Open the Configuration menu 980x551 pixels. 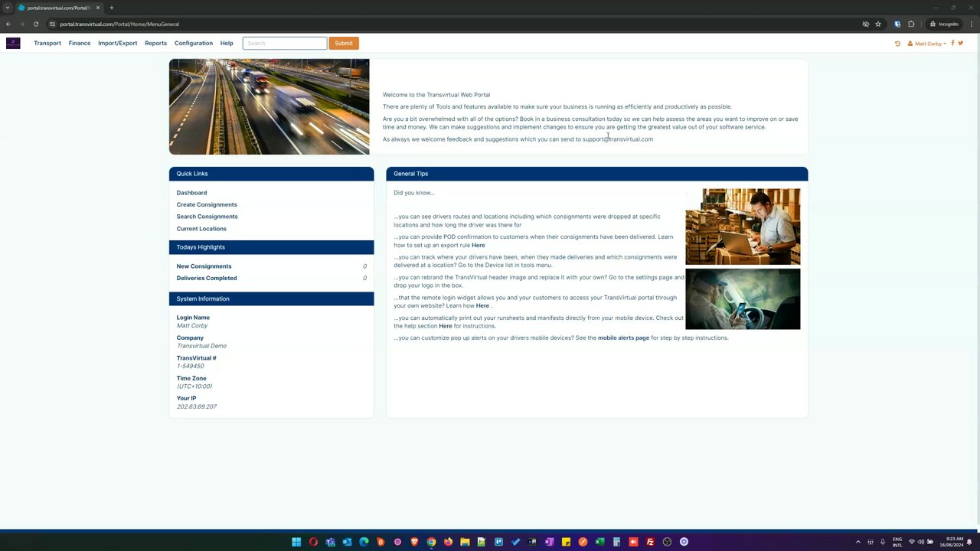point(194,44)
